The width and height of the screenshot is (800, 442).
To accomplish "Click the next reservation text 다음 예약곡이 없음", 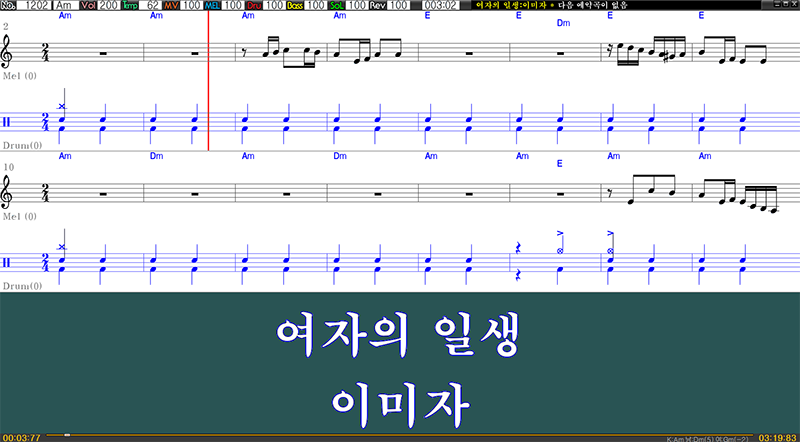I will (592, 5).
